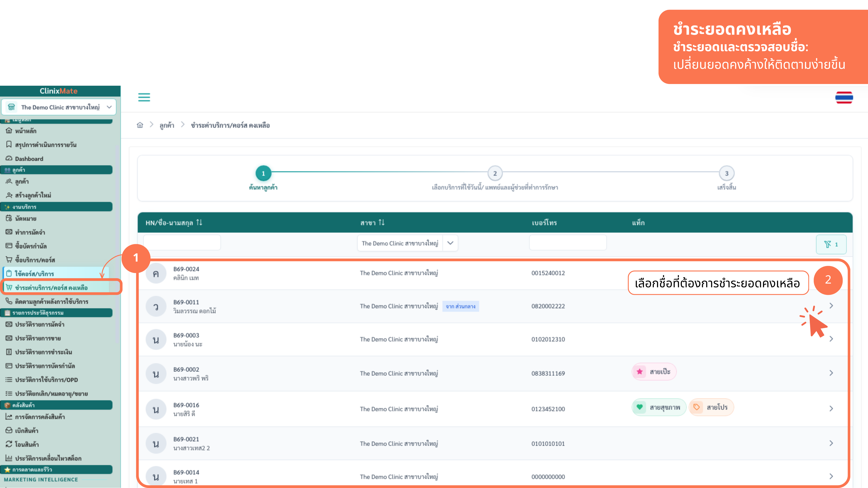Open row B69-0014 with its chevron

831,476
